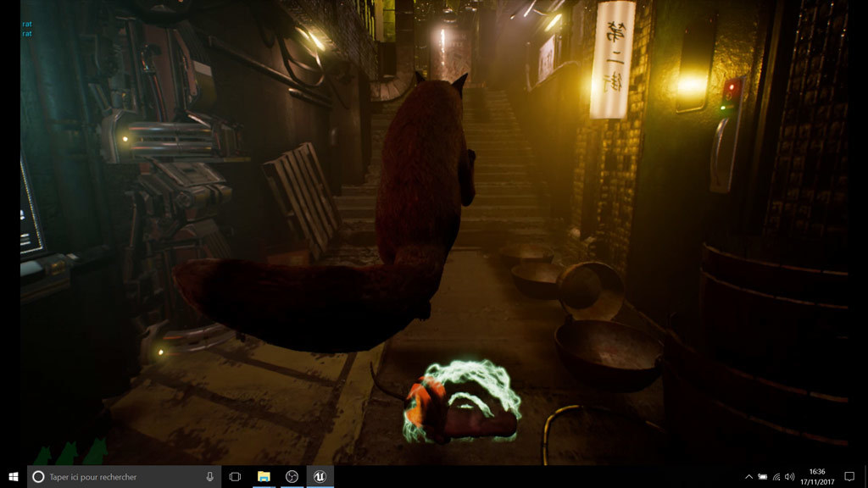The width and height of the screenshot is (868, 488).
Task: Check the battery status tray icon
Action: [x=762, y=476]
